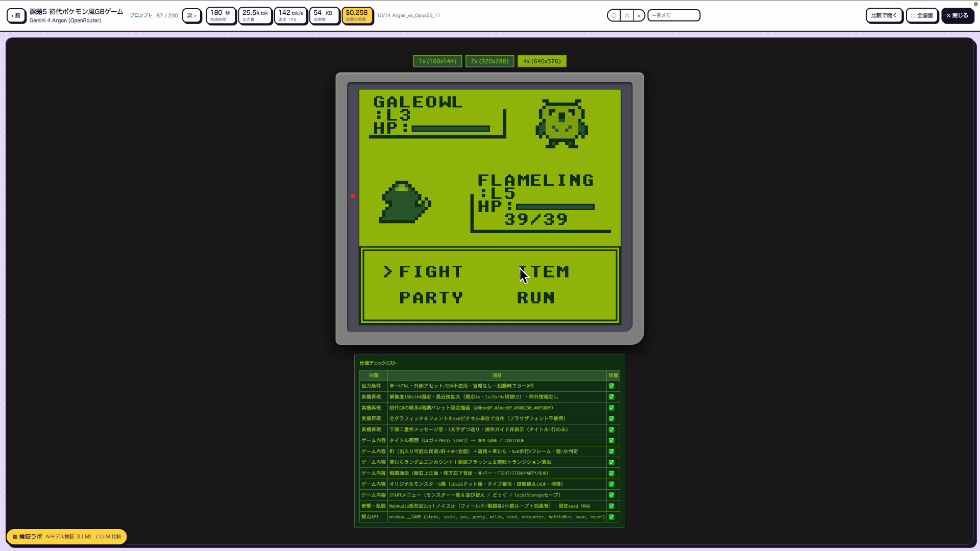Click the 39/39 HP value text
The height and width of the screenshot is (551, 980).
coord(536,220)
